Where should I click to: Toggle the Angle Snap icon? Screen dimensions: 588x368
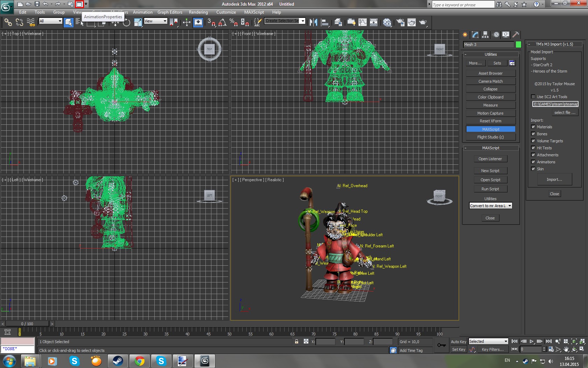pyautogui.click(x=222, y=22)
